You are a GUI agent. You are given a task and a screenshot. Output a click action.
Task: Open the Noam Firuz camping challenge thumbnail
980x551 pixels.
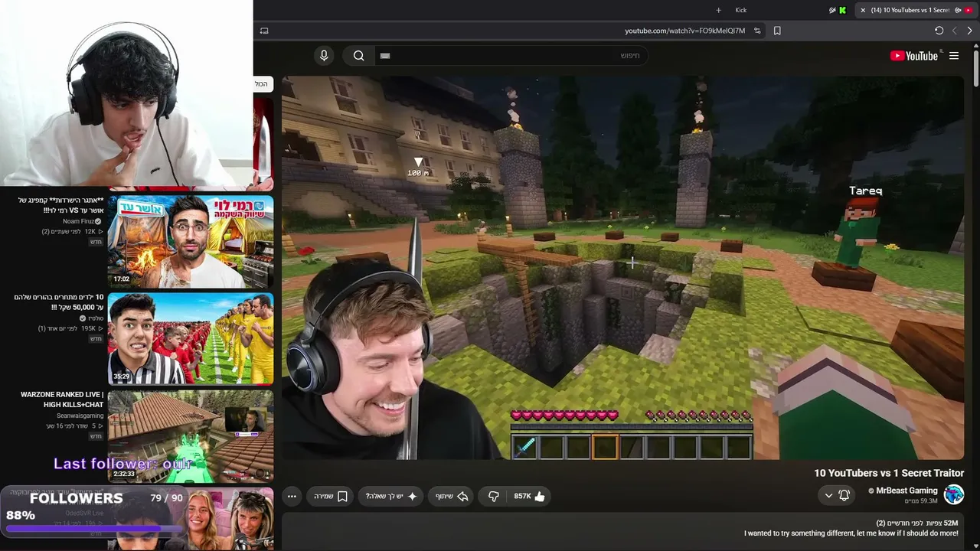click(x=191, y=241)
